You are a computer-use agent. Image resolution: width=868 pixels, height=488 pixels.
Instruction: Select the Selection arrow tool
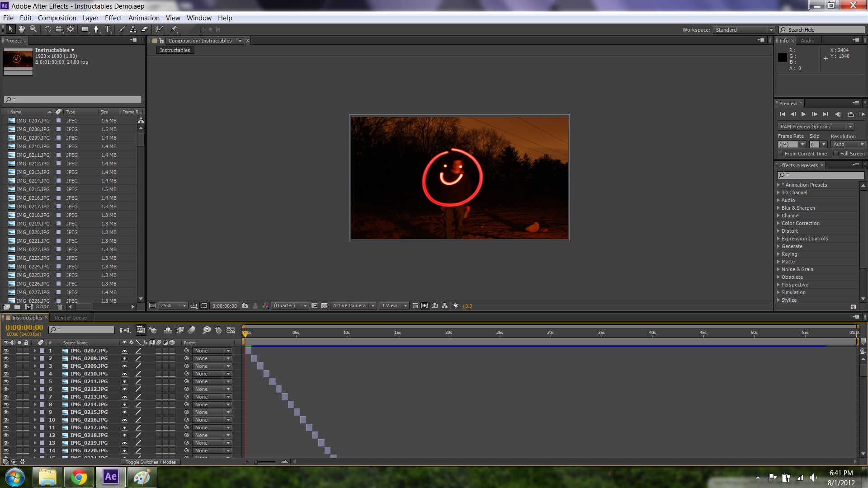pyautogui.click(x=10, y=29)
